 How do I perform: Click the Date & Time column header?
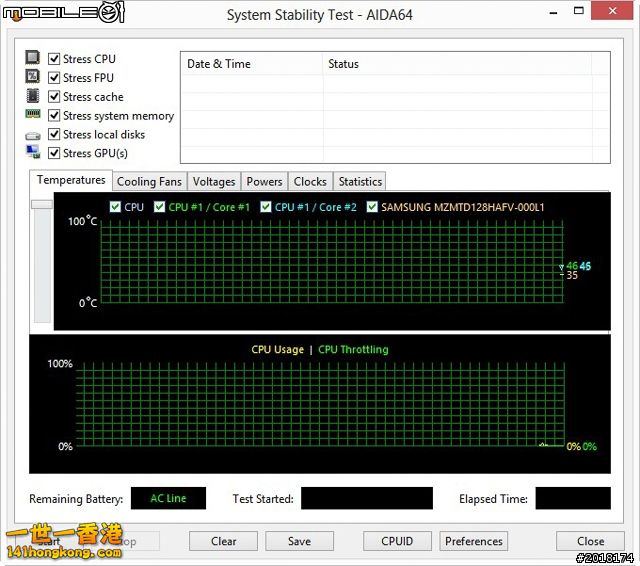251,64
